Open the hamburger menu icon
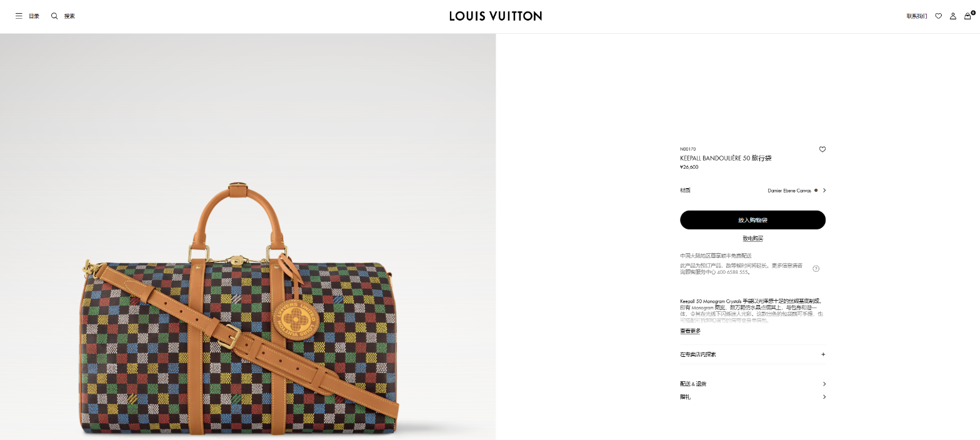Image resolution: width=980 pixels, height=440 pixels. point(19,16)
